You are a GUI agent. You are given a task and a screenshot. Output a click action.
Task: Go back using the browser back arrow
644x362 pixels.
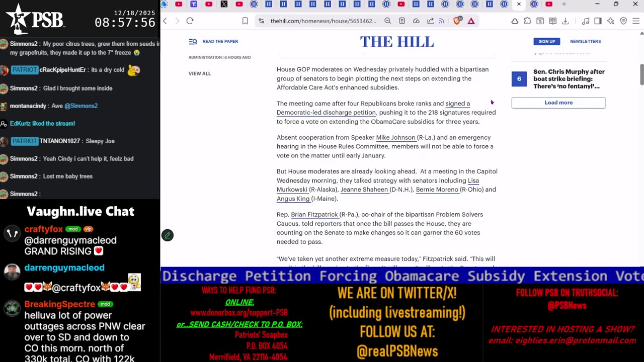pyautogui.click(x=165, y=21)
